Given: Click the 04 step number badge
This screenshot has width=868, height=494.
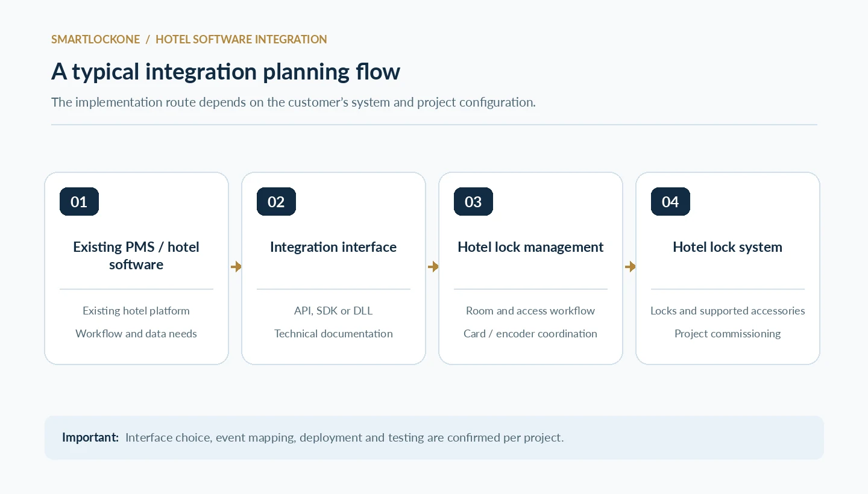Looking at the screenshot, I should 670,201.
